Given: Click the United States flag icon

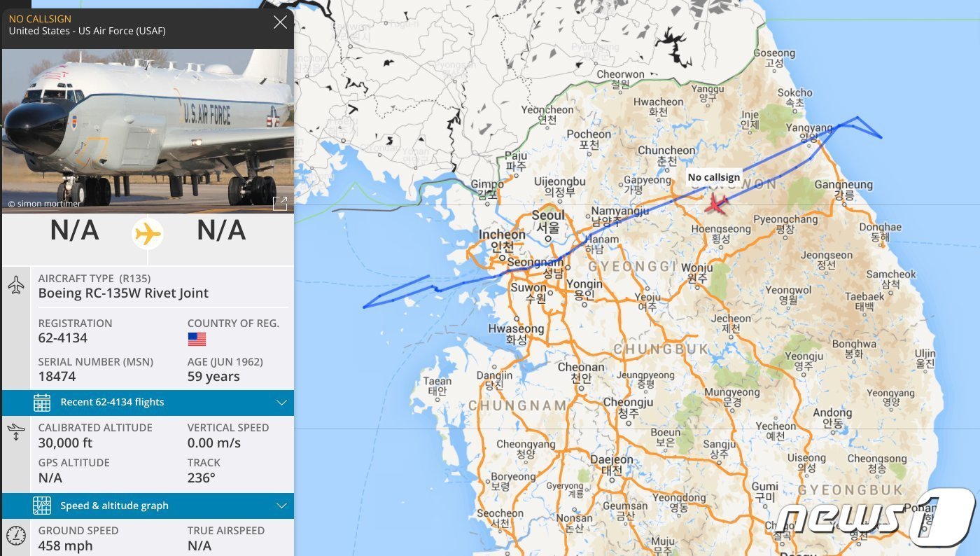Looking at the screenshot, I should [197, 339].
